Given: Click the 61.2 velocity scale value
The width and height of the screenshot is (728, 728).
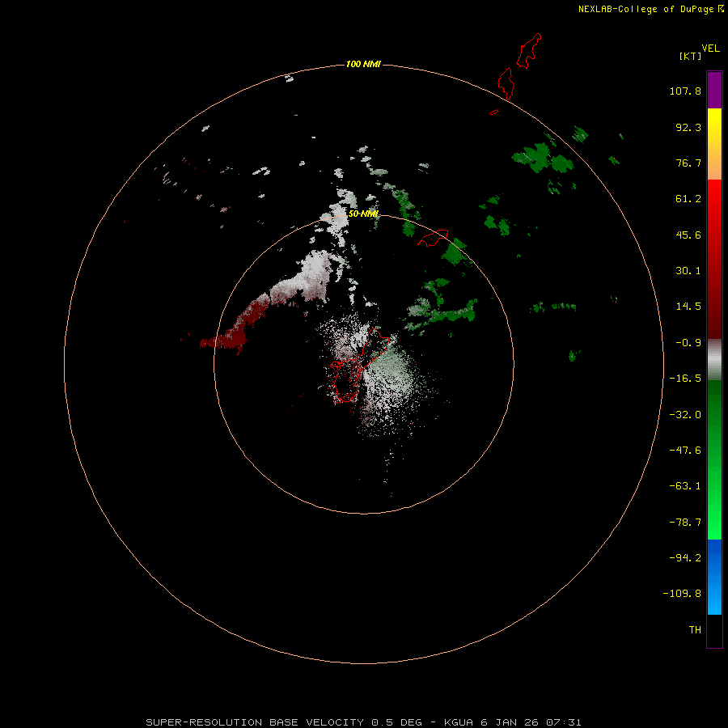Looking at the screenshot, I should pyautogui.click(x=688, y=199).
